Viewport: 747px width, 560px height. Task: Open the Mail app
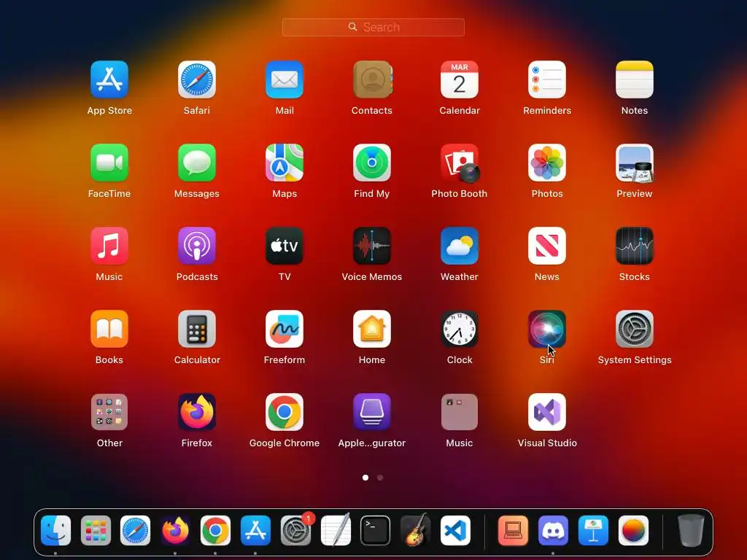285,79
